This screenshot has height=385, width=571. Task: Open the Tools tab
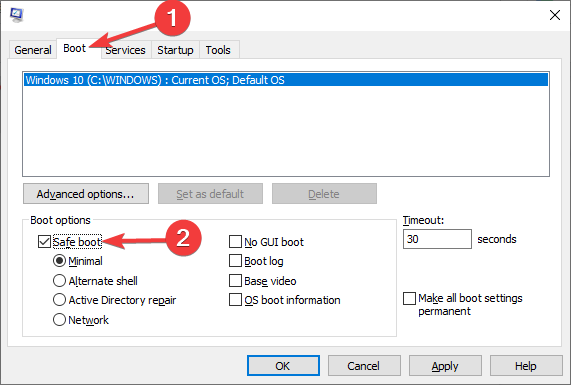tap(218, 50)
